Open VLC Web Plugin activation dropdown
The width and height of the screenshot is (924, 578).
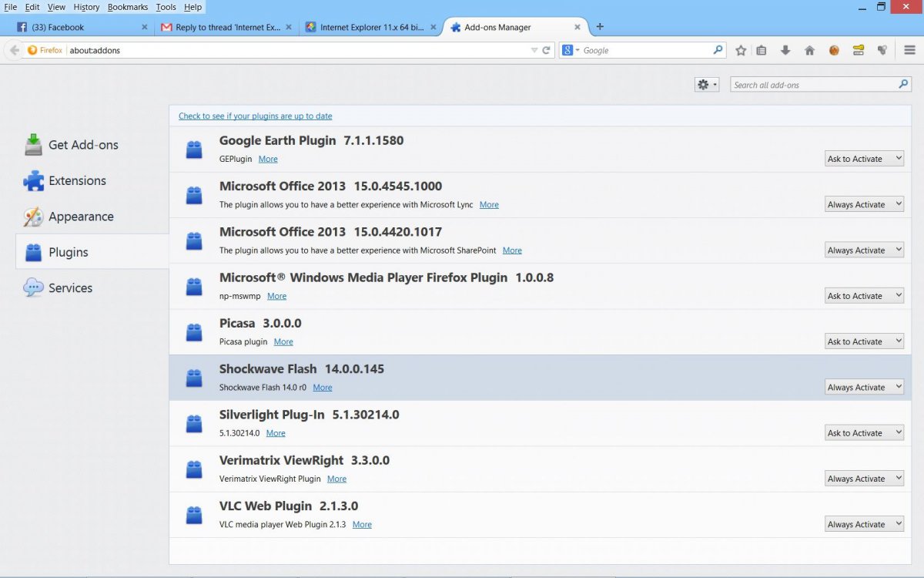[864, 524]
